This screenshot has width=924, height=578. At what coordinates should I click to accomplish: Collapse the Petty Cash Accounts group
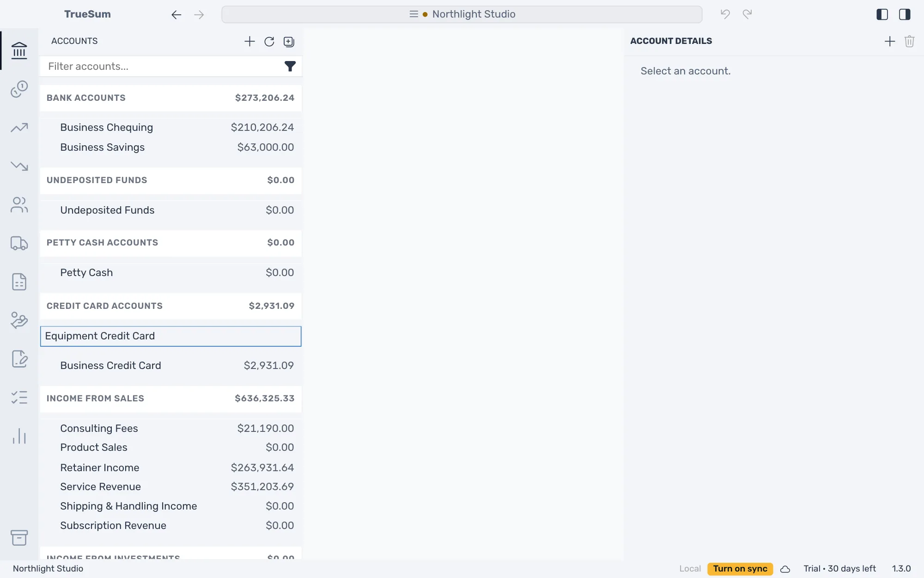pyautogui.click(x=170, y=243)
